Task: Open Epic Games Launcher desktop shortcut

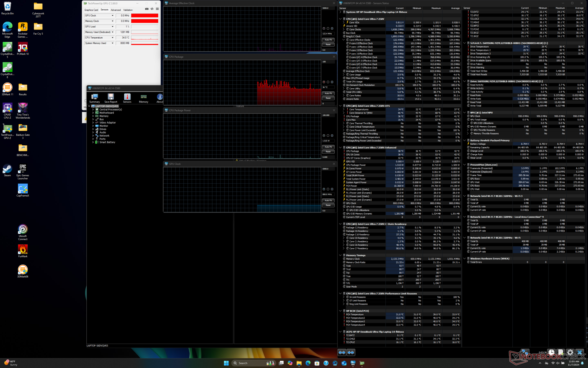Action: click(x=23, y=172)
